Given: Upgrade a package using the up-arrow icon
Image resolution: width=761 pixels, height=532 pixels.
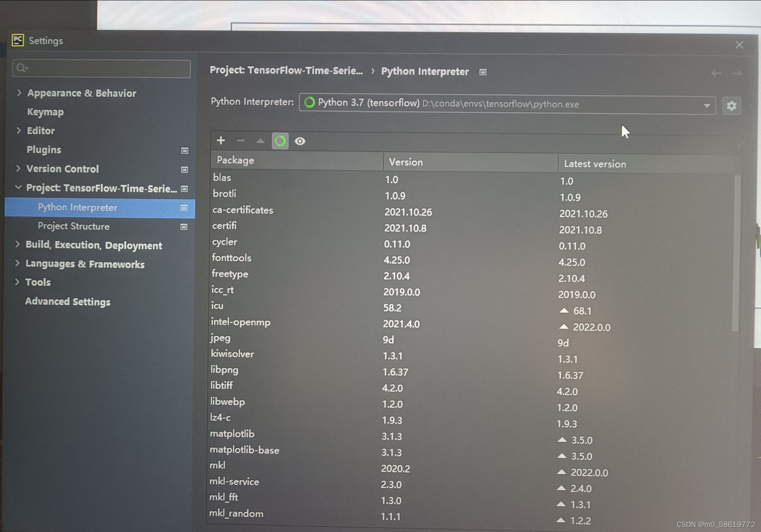Looking at the screenshot, I should (260, 141).
